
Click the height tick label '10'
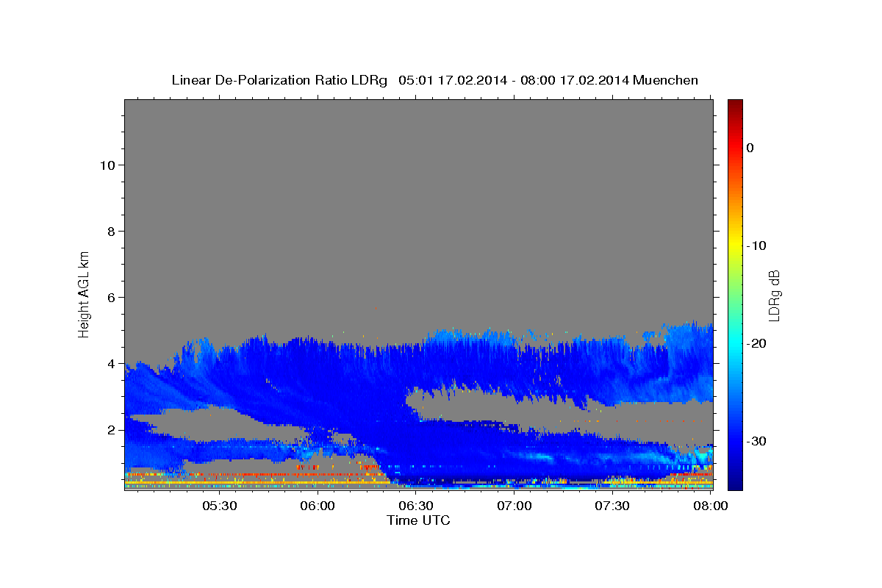[107, 165]
